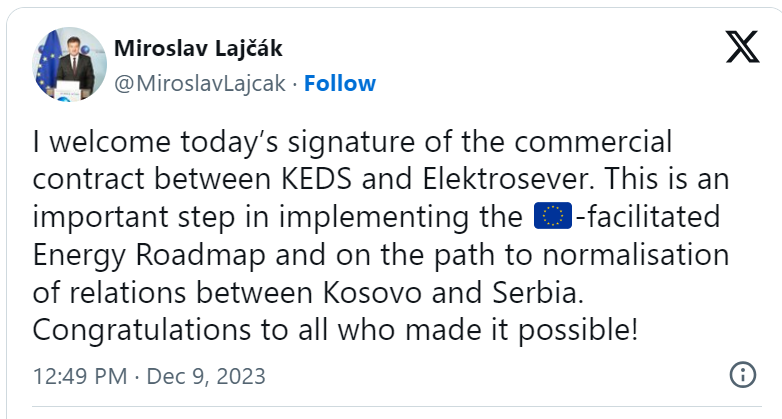Click the Miroslav Lajčák display name

point(198,48)
